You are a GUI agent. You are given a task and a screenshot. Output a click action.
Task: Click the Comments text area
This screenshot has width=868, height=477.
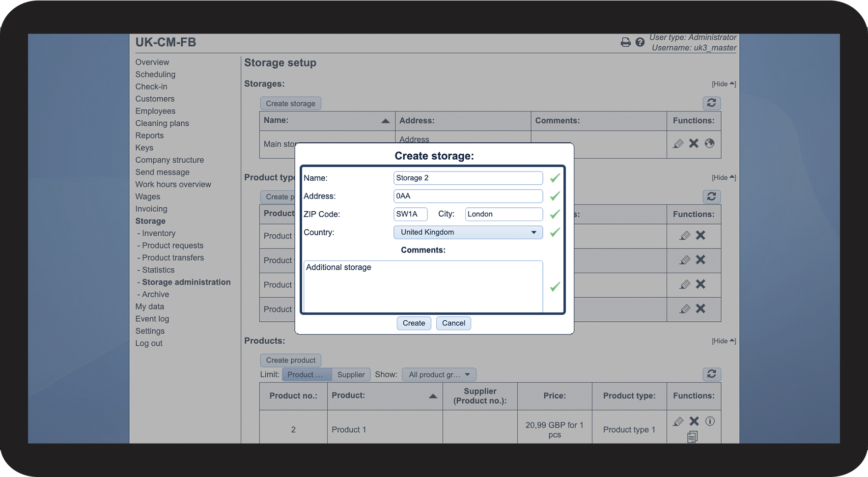(422, 286)
